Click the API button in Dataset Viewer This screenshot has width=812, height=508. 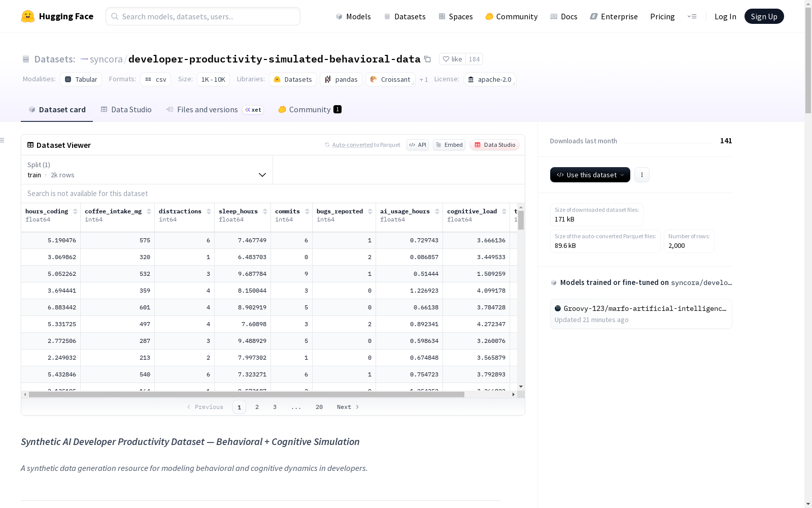click(x=418, y=145)
